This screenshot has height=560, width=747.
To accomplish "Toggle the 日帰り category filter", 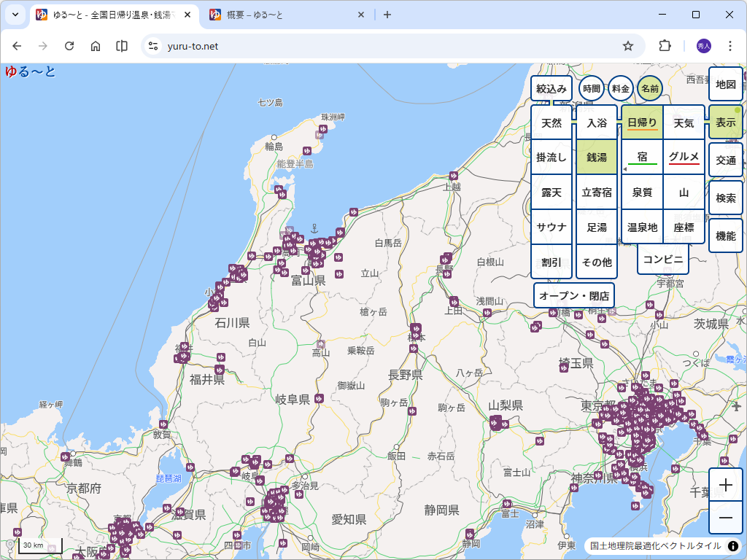I will pos(642,122).
